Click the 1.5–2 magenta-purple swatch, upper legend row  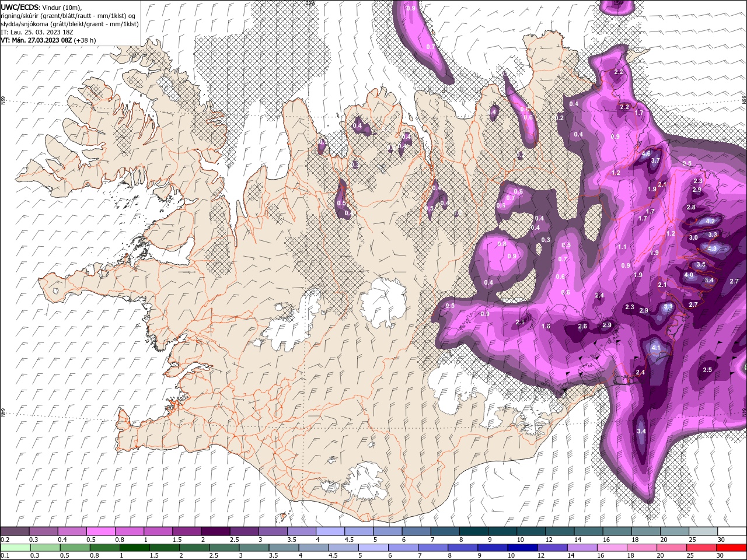point(186,531)
